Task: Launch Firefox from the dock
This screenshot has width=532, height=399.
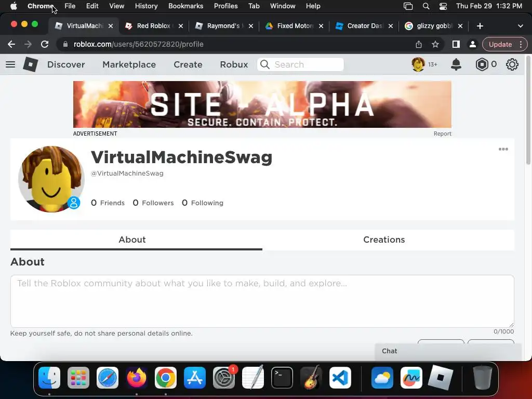Action: click(137, 378)
